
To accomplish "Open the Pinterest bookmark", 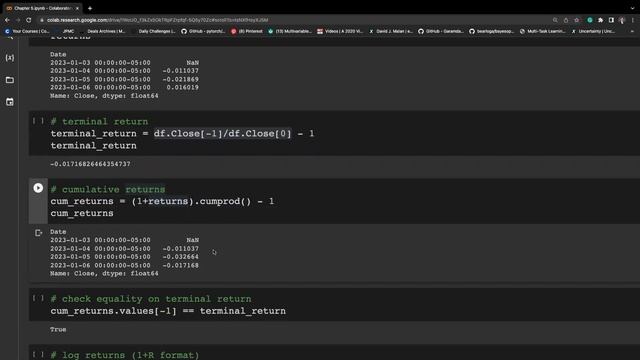I will (247, 31).
